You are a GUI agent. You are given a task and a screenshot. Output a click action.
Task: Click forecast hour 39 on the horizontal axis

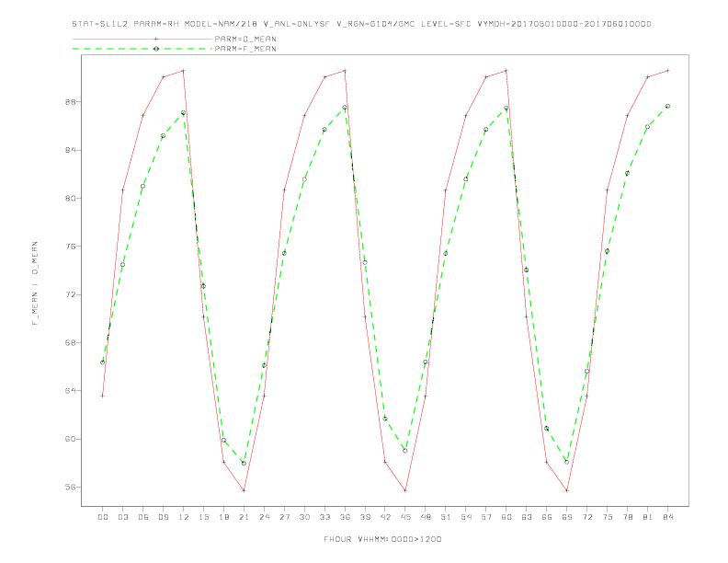[x=365, y=517]
